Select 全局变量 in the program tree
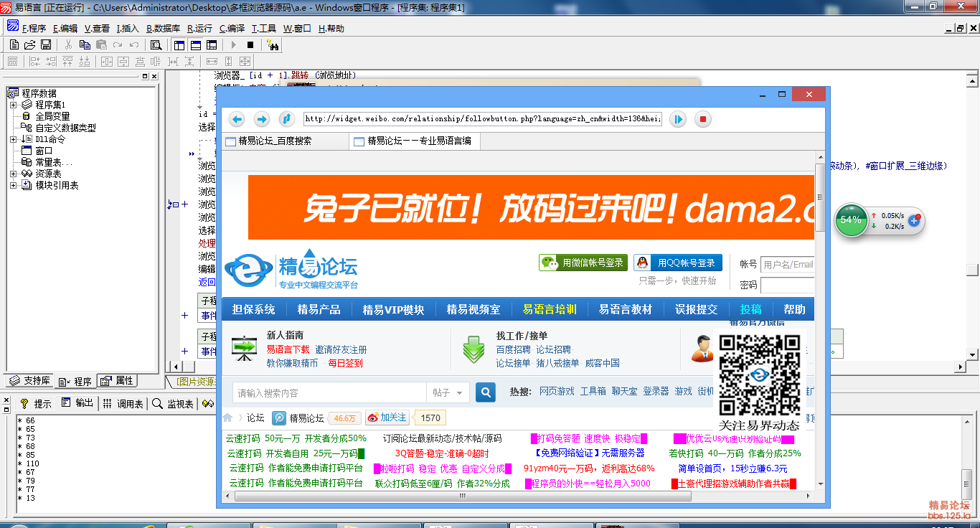 pyautogui.click(x=52, y=116)
